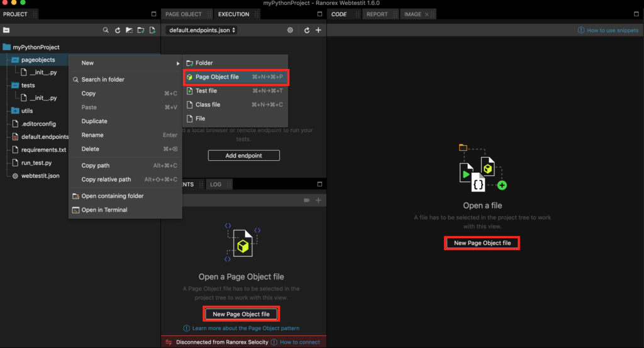Viewport: 644px width, 348px height.
Task: Click the Page Object cube icon in submenu
Action: pos(189,77)
